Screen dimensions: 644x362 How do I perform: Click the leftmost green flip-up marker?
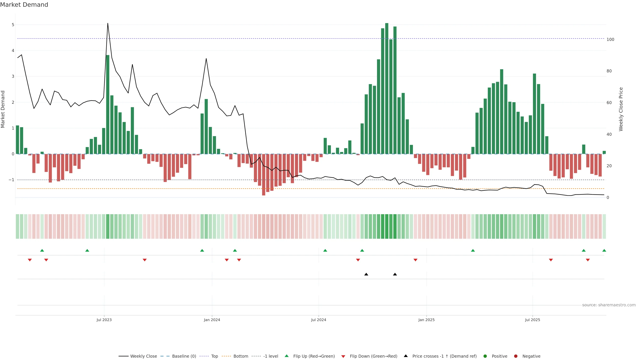(x=42, y=251)
